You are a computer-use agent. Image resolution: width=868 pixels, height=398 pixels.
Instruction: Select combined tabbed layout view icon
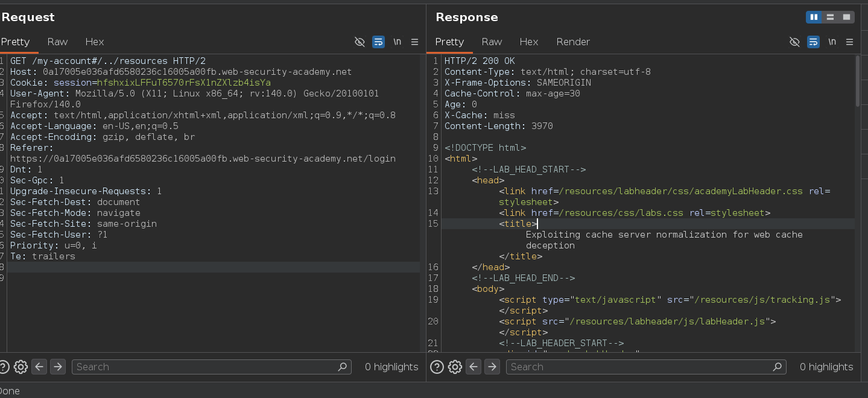tap(847, 17)
